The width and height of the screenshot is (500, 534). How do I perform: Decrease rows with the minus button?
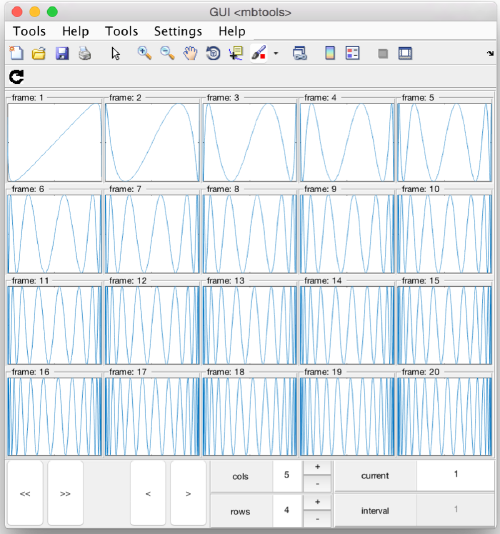(x=317, y=519)
